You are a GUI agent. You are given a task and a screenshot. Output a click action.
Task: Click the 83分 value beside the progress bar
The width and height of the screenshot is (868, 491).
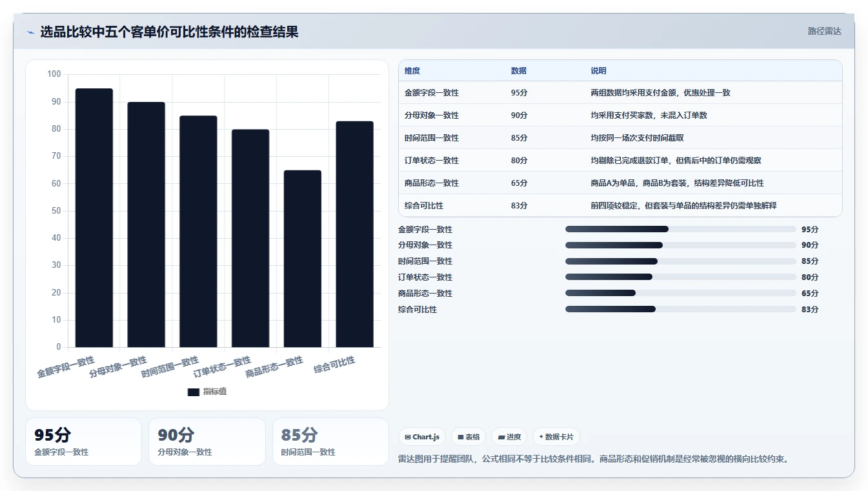point(810,310)
